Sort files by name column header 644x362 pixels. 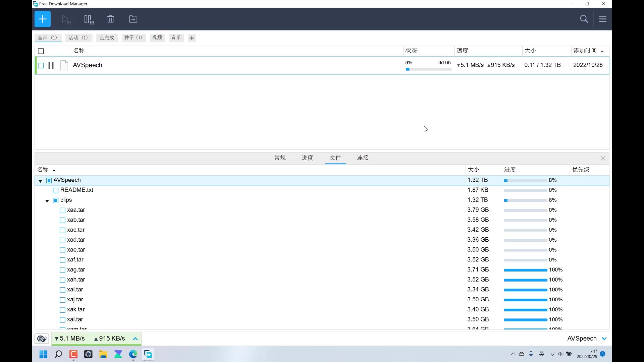tap(250, 170)
